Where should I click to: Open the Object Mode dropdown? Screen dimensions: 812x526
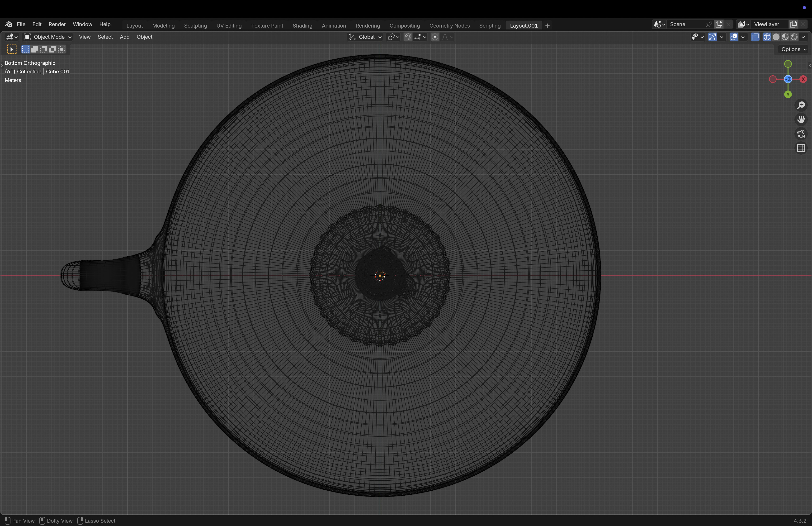(47, 37)
